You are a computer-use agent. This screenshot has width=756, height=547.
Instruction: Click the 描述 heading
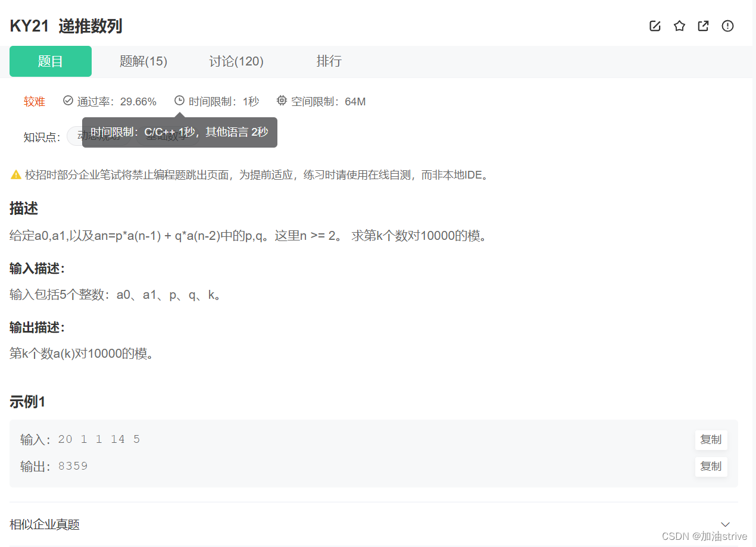pos(24,208)
